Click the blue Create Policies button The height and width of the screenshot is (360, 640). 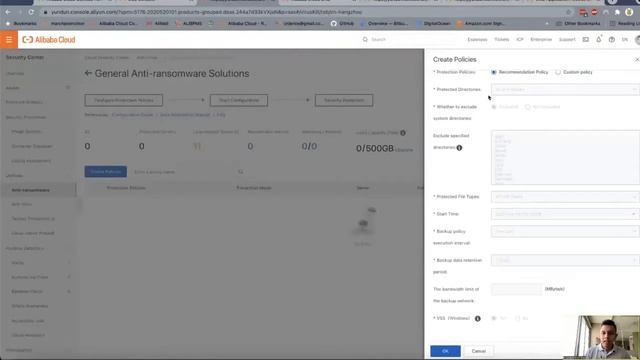pos(106,172)
